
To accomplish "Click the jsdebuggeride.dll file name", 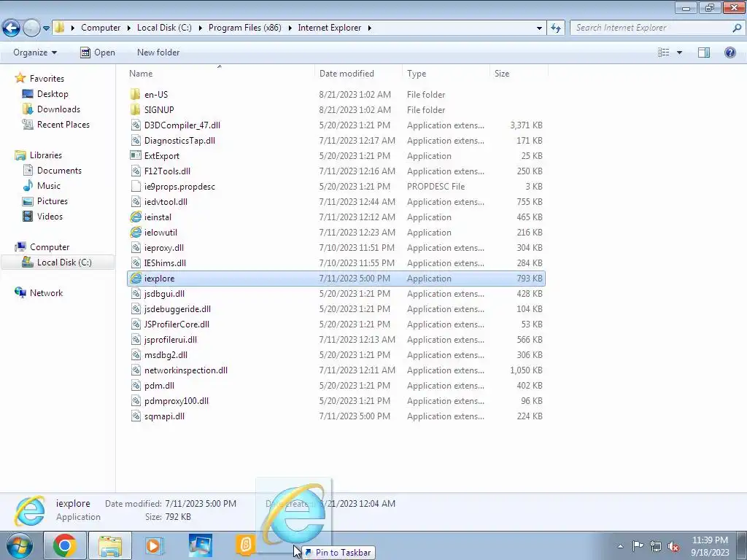I will [177, 309].
